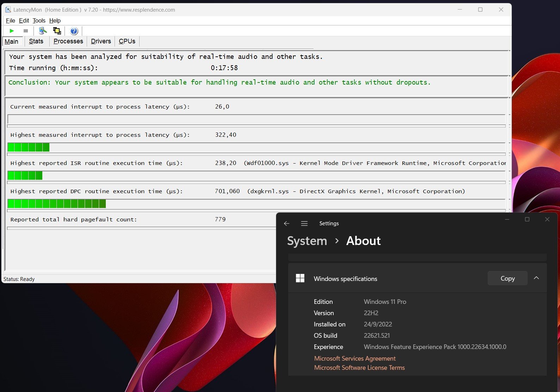Click the ISR value 238,20
The height and width of the screenshot is (392, 560).
coord(226,163)
